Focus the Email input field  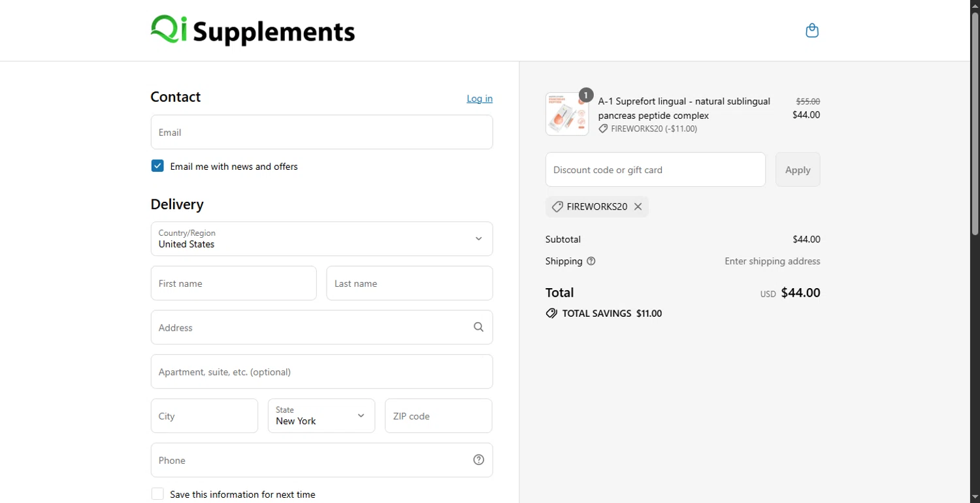point(321,132)
